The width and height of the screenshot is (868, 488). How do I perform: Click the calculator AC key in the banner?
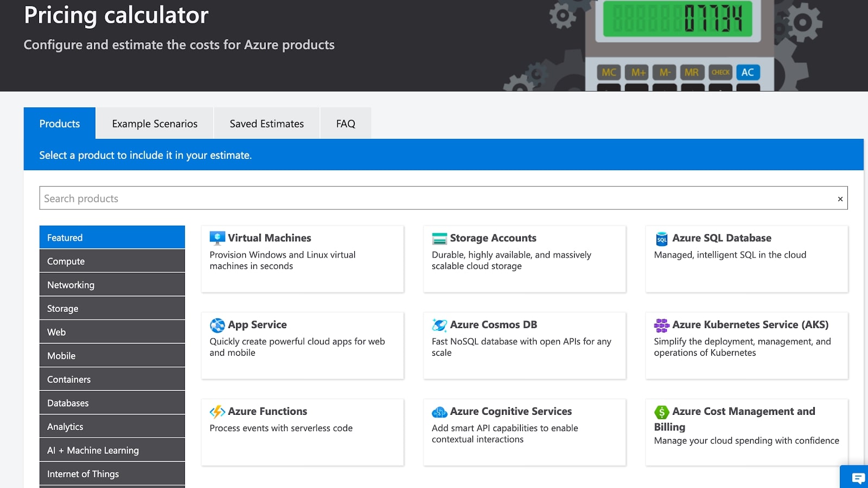[748, 72]
